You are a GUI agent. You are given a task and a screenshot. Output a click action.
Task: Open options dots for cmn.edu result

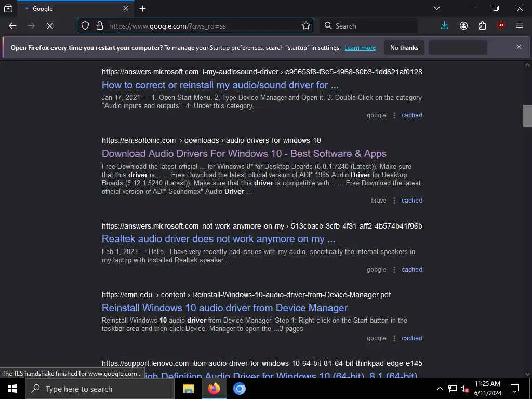pyautogui.click(x=394, y=338)
